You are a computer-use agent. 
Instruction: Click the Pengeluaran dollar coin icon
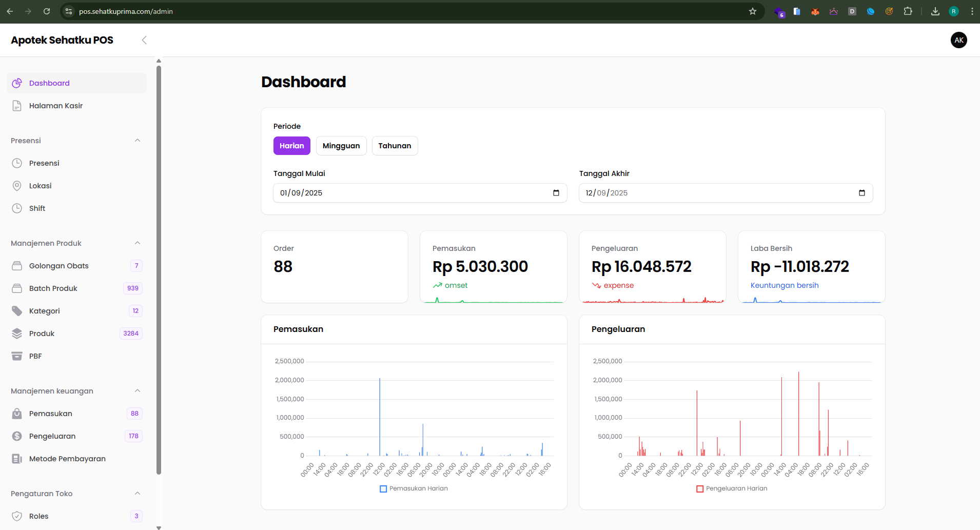[x=17, y=436]
